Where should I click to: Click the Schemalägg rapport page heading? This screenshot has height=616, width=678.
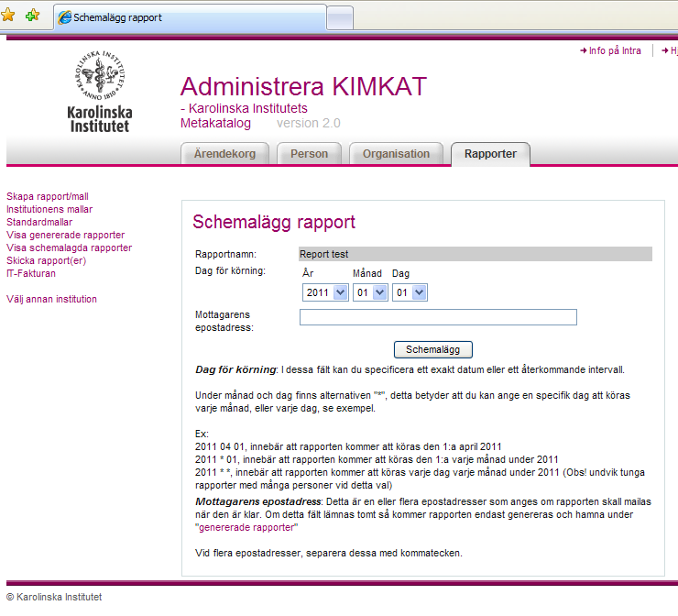(x=274, y=222)
